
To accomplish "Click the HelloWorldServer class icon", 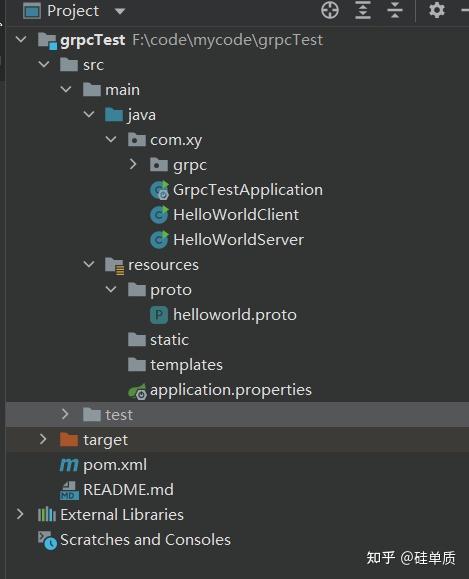I will click(160, 240).
